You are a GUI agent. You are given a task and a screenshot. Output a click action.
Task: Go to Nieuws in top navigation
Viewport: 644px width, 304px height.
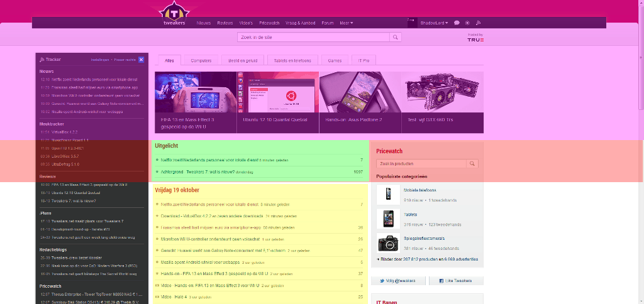coord(204,23)
